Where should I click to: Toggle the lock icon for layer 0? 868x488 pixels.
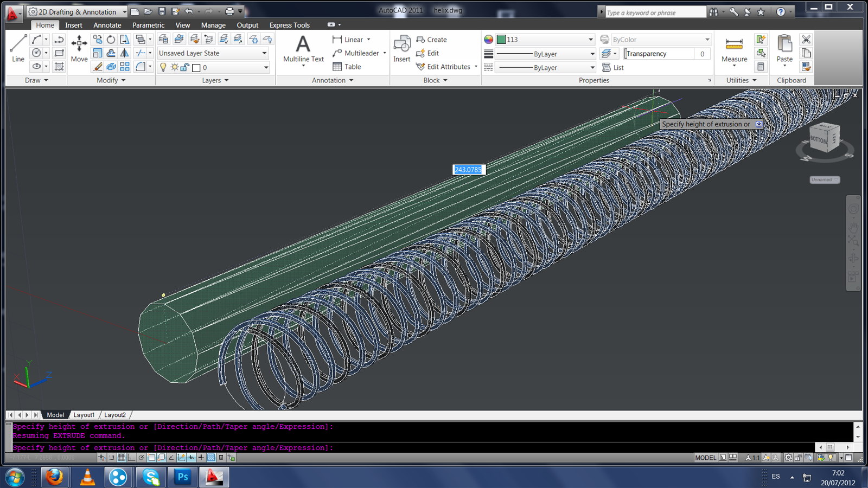point(184,67)
